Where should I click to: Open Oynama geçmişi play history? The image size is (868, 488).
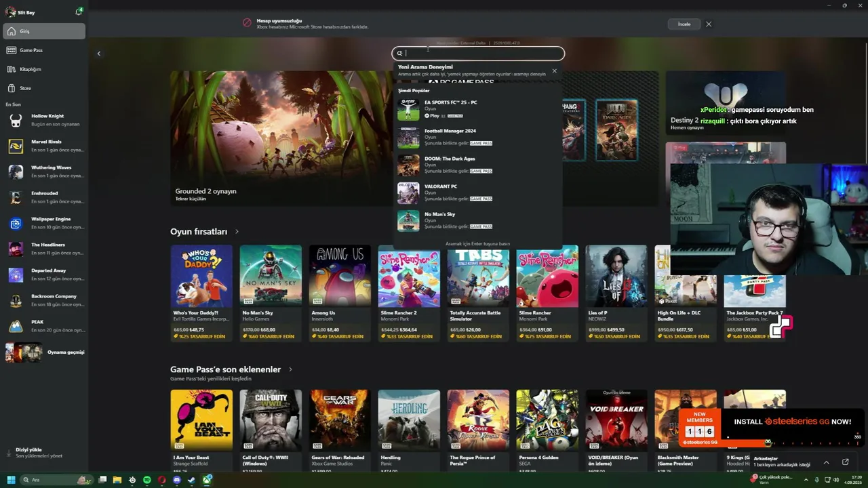(x=44, y=352)
